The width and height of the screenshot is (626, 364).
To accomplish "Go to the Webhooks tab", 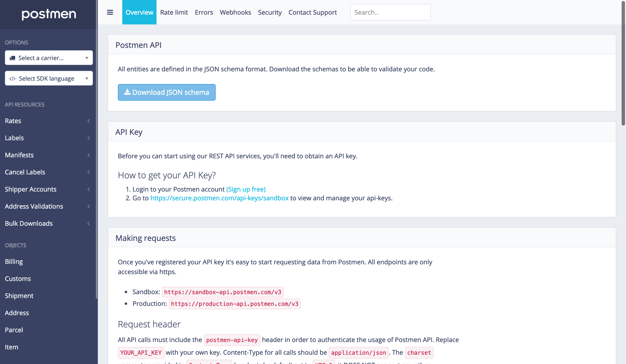I will tap(235, 12).
